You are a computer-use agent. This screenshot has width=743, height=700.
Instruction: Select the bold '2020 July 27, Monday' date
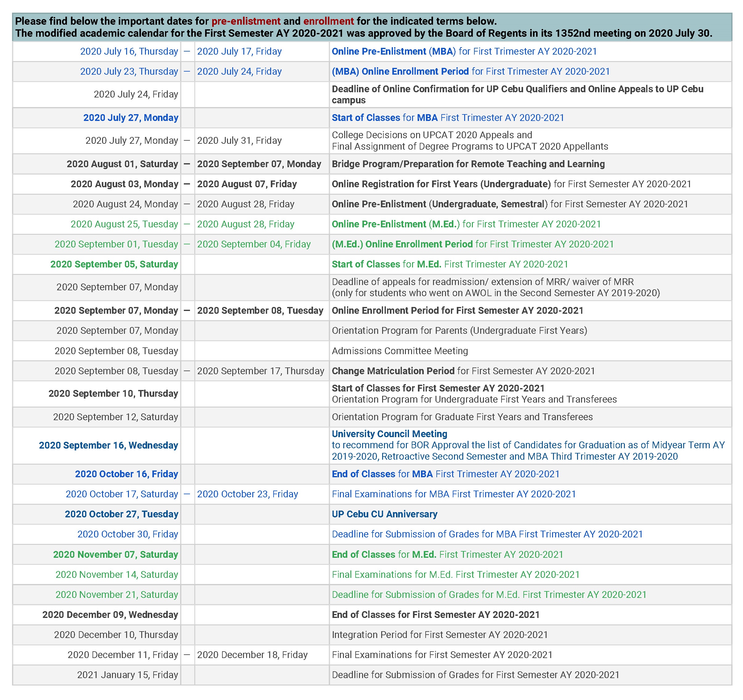(x=131, y=118)
